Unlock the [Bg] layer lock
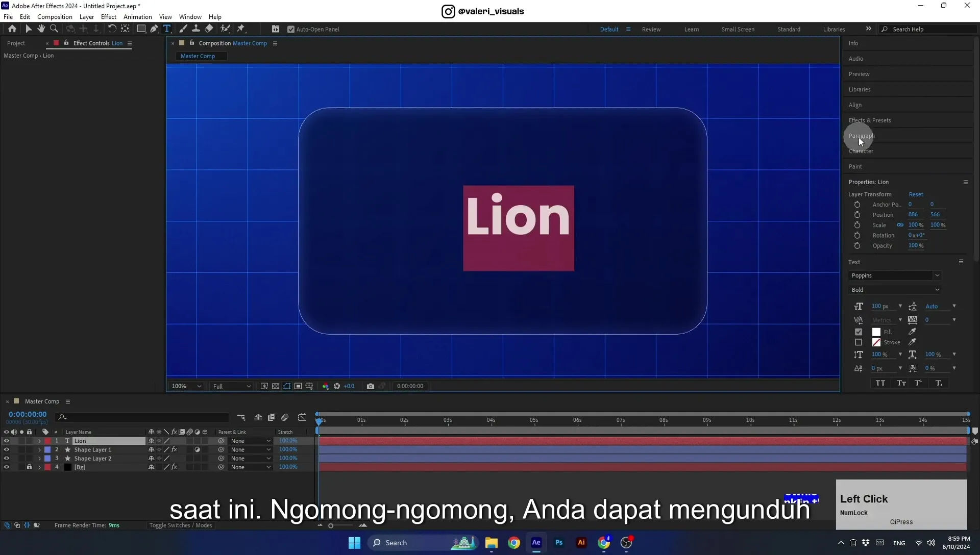This screenshot has height=555, width=980. [x=29, y=467]
